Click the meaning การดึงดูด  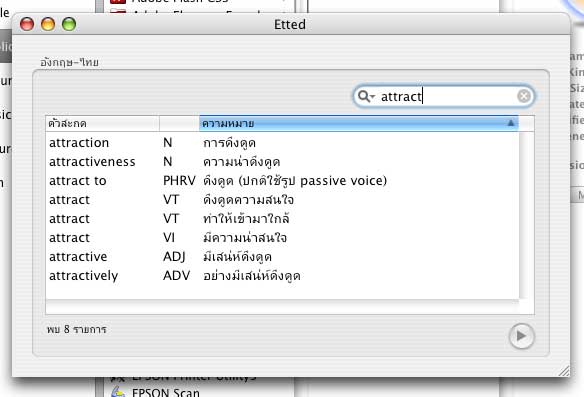coord(229,143)
